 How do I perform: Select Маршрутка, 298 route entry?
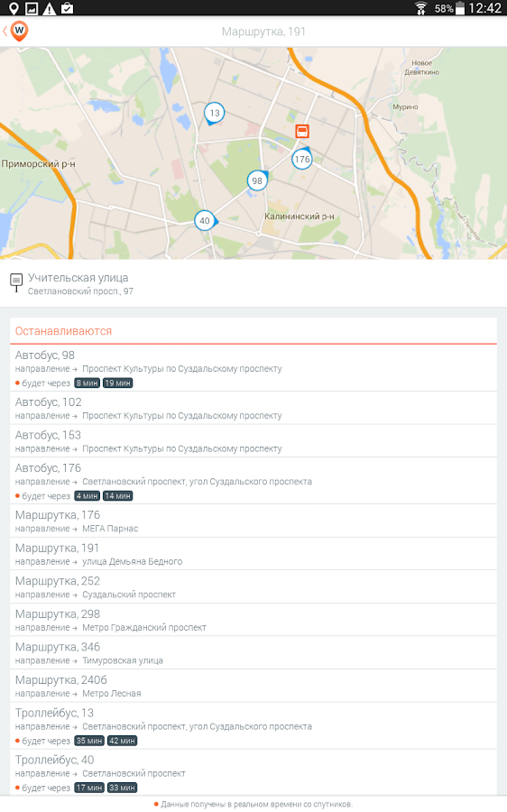tap(253, 620)
